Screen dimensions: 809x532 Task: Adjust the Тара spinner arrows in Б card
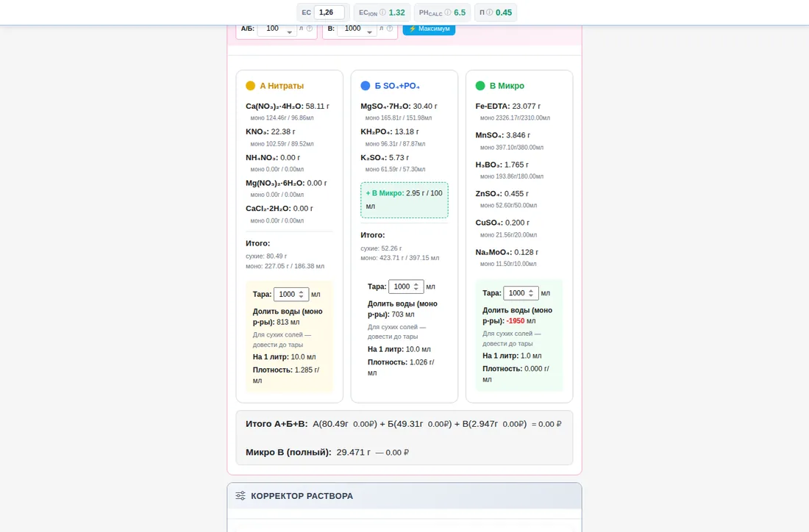tap(416, 287)
